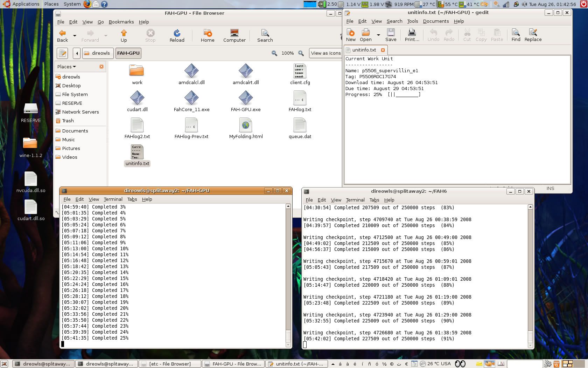588x368 pixels.
Task: Zoom in the folder view
Action: (x=301, y=53)
